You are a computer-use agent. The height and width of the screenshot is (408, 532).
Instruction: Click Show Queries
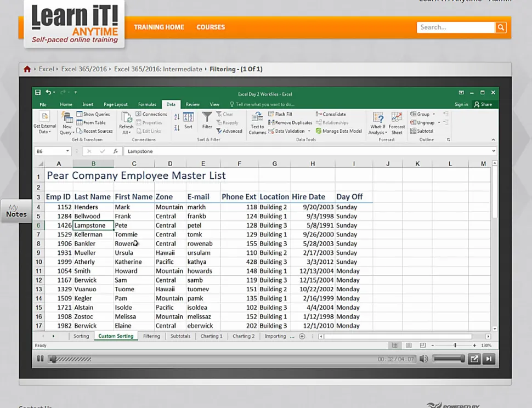[93, 114]
